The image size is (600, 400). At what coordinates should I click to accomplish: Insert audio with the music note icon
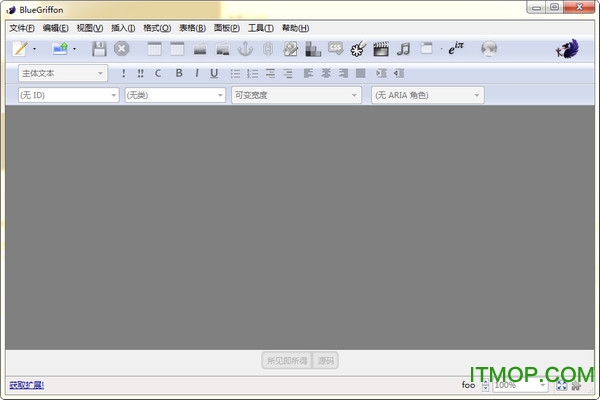click(403, 48)
